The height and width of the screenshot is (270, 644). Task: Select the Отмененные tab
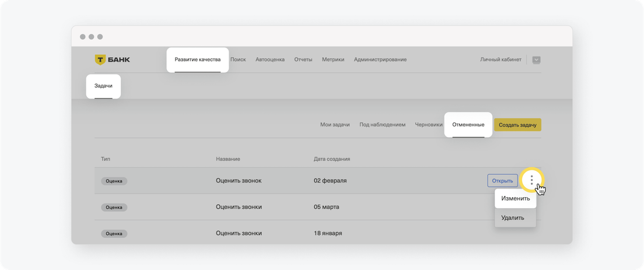point(468,125)
